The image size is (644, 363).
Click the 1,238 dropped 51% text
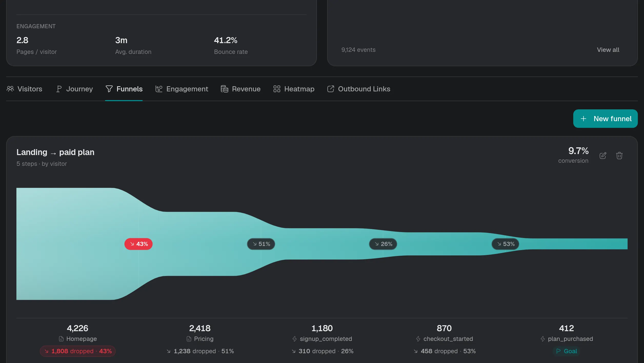click(x=200, y=351)
